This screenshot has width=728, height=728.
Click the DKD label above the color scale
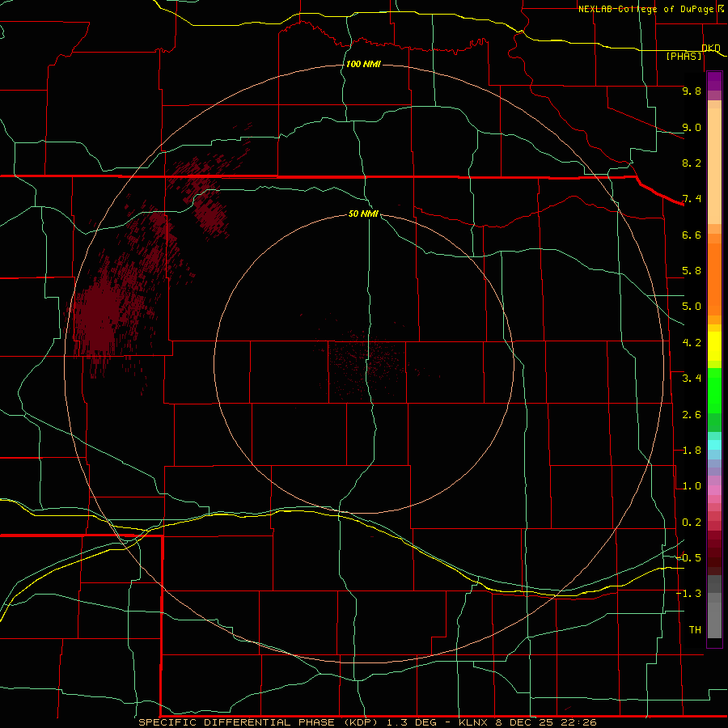[x=711, y=48]
